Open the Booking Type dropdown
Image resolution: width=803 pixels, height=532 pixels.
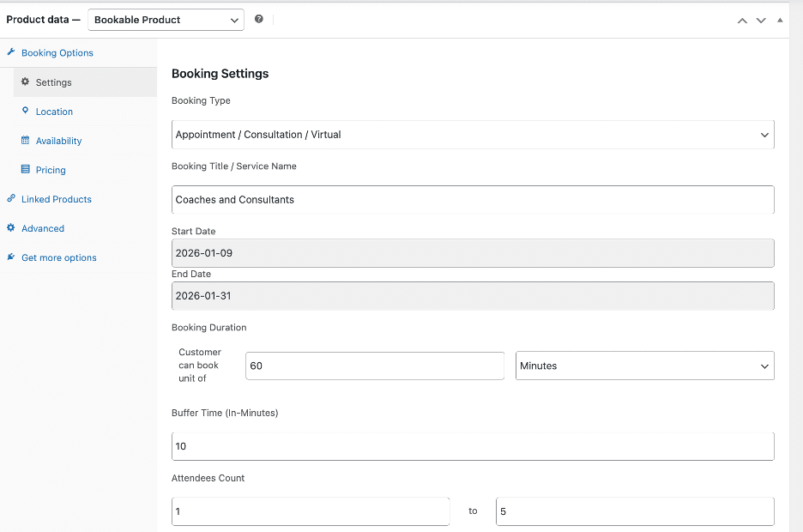[473, 135]
